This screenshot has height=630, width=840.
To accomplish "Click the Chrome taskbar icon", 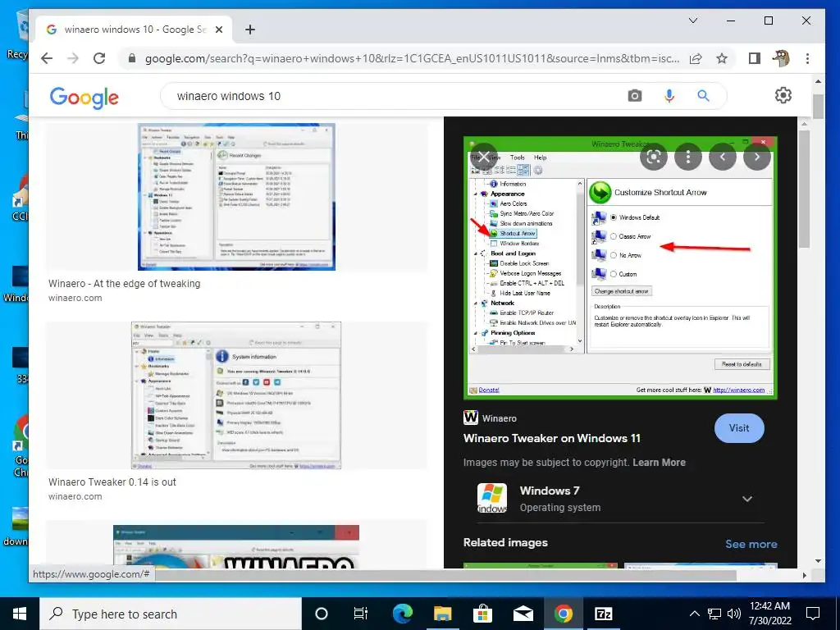I will (x=563, y=614).
